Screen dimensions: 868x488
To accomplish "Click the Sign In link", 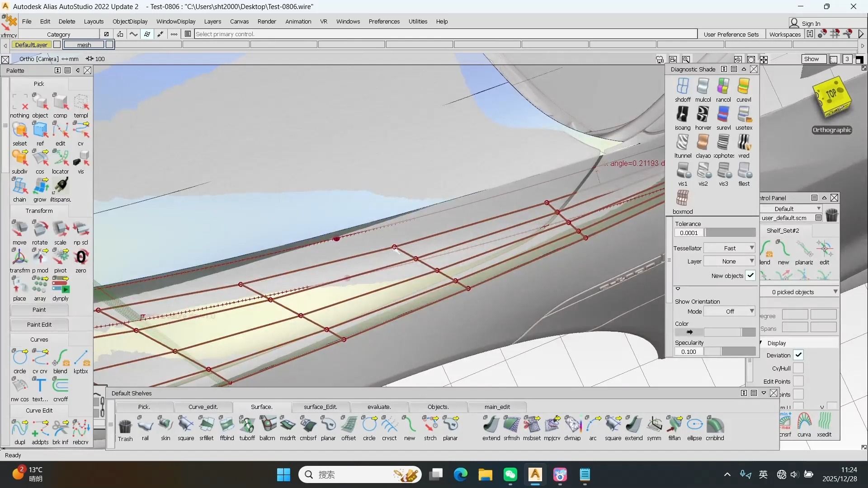I will 811,23.
